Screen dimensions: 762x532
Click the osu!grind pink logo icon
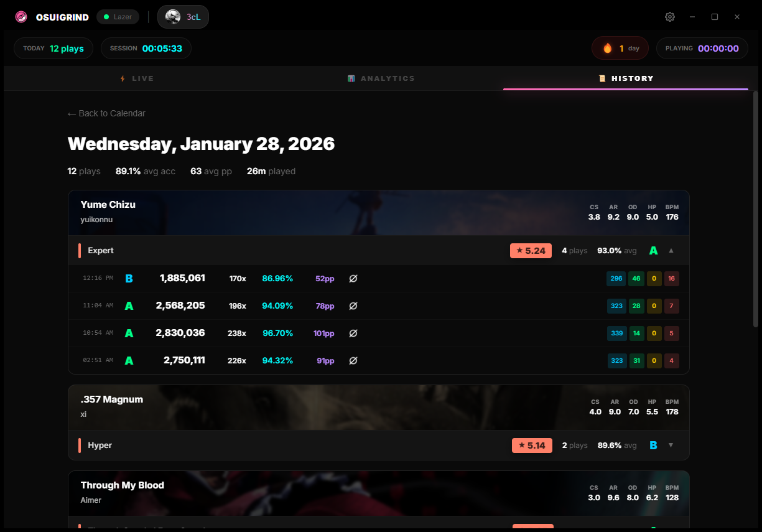click(21, 17)
